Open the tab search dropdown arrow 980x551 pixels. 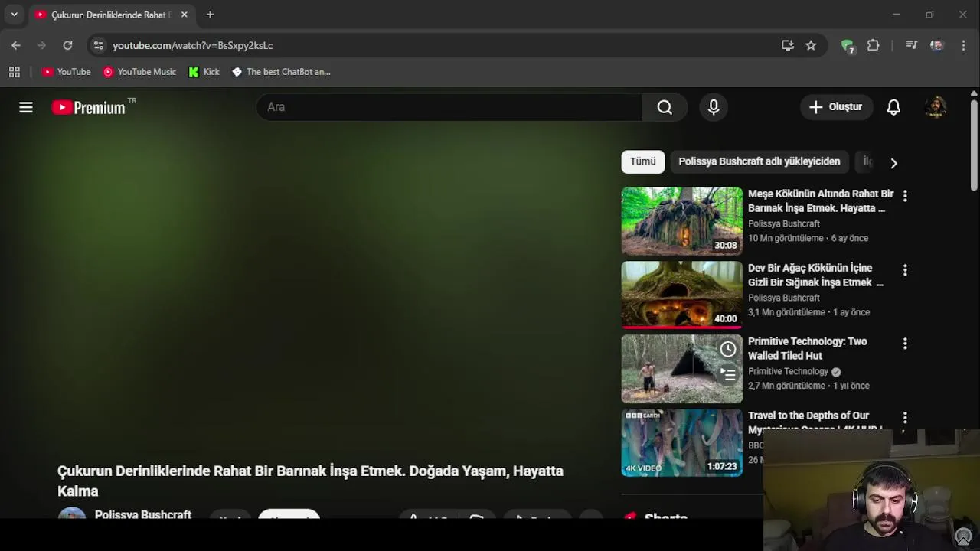click(14, 15)
